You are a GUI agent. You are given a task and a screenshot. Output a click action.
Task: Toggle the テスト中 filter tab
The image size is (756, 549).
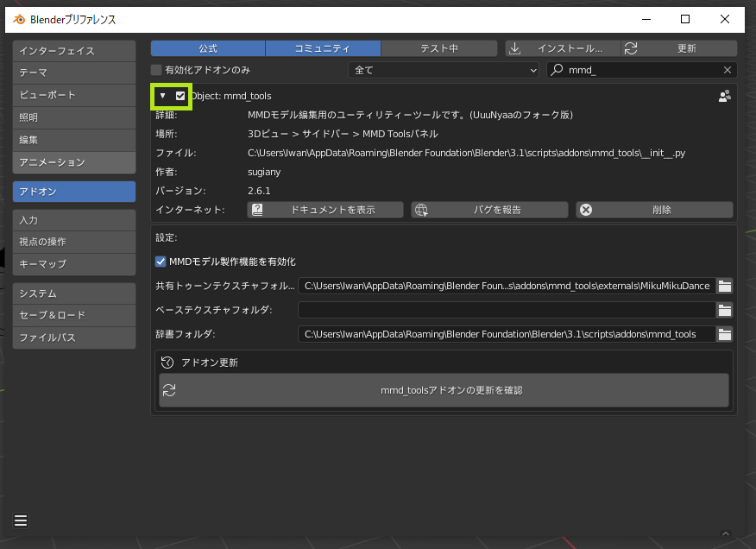(439, 48)
